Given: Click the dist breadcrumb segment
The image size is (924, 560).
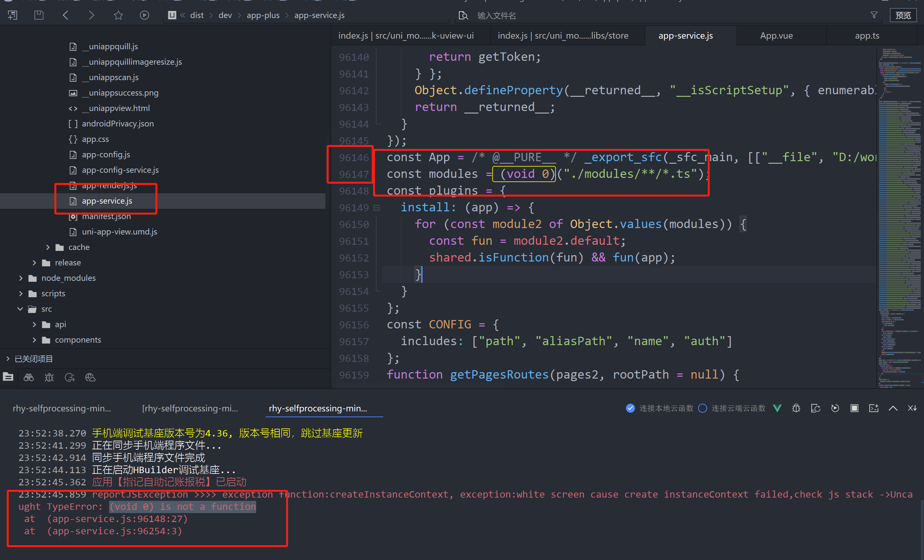Looking at the screenshot, I should 197,15.
